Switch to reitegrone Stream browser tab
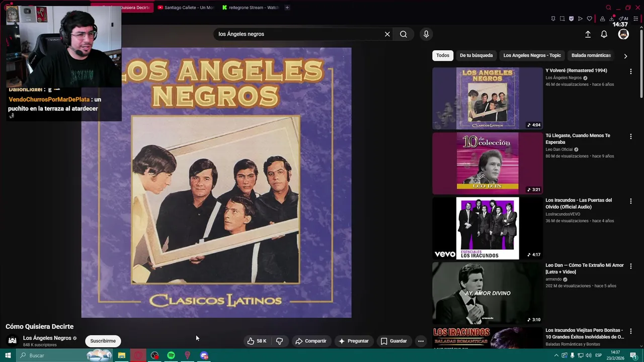Image resolution: width=644 pixels, height=362 pixels. pyautogui.click(x=250, y=8)
